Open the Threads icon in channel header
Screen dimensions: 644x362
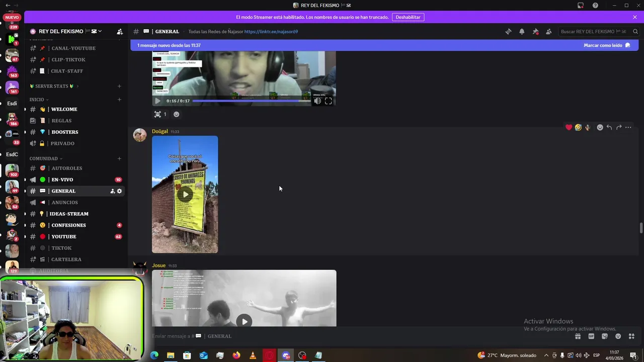coord(508,31)
